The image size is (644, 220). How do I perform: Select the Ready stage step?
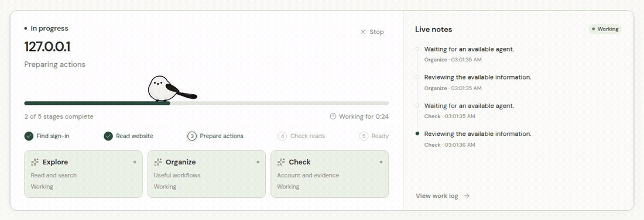pyautogui.click(x=374, y=136)
